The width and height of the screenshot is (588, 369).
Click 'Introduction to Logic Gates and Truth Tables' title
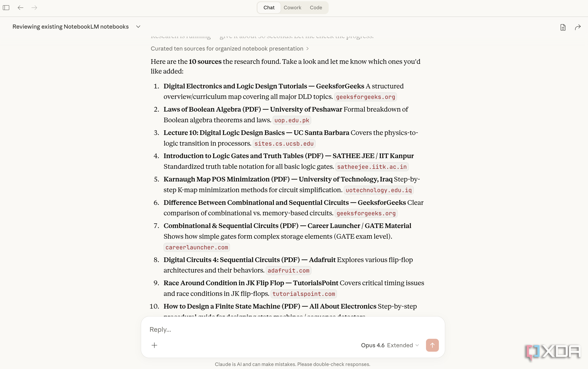(233, 156)
